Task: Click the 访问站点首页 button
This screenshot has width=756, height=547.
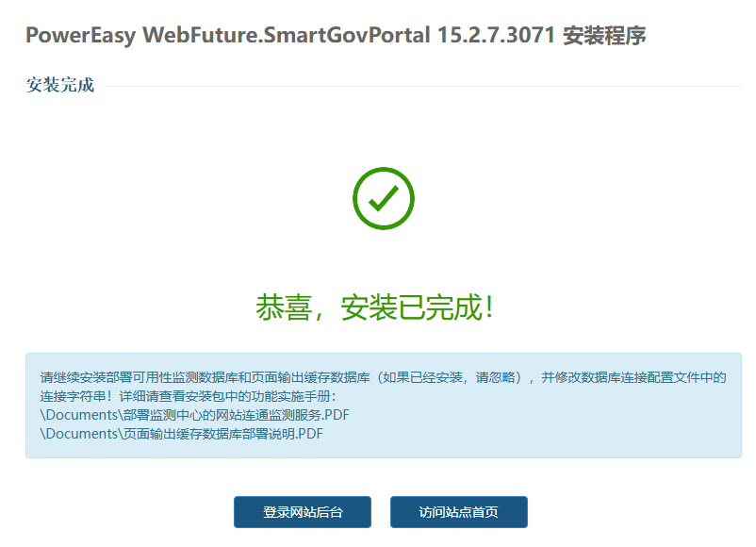Action: 459,512
